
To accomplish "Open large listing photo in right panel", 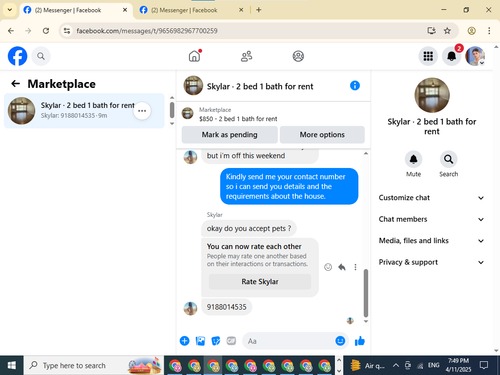I will tap(432, 95).
